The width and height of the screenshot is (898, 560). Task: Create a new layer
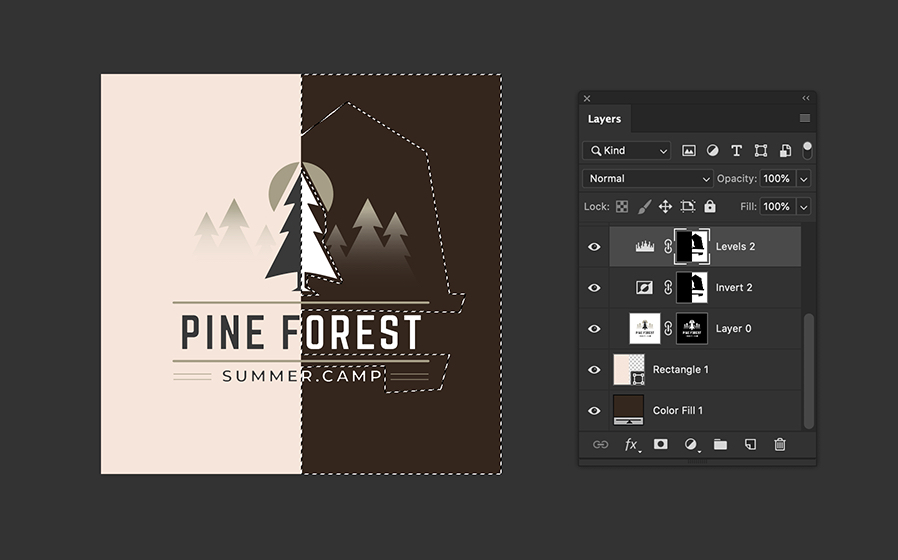(750, 445)
